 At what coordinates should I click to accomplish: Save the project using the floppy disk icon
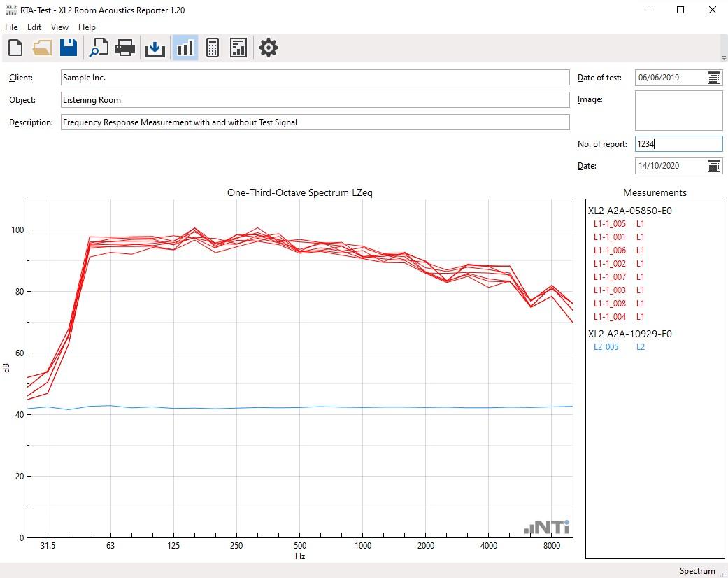68,48
